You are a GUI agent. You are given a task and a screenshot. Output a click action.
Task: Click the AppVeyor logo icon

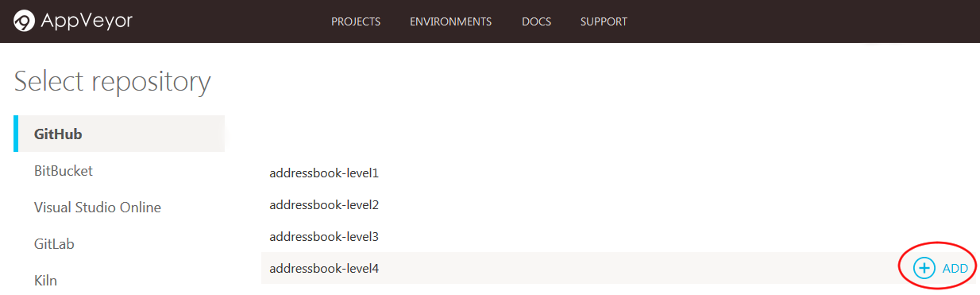(24, 21)
